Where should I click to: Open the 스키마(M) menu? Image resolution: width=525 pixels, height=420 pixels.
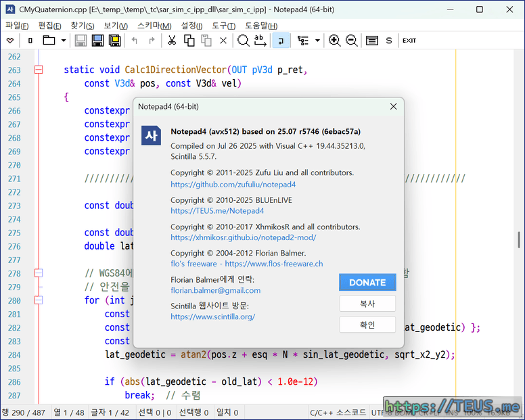pyautogui.click(x=154, y=26)
